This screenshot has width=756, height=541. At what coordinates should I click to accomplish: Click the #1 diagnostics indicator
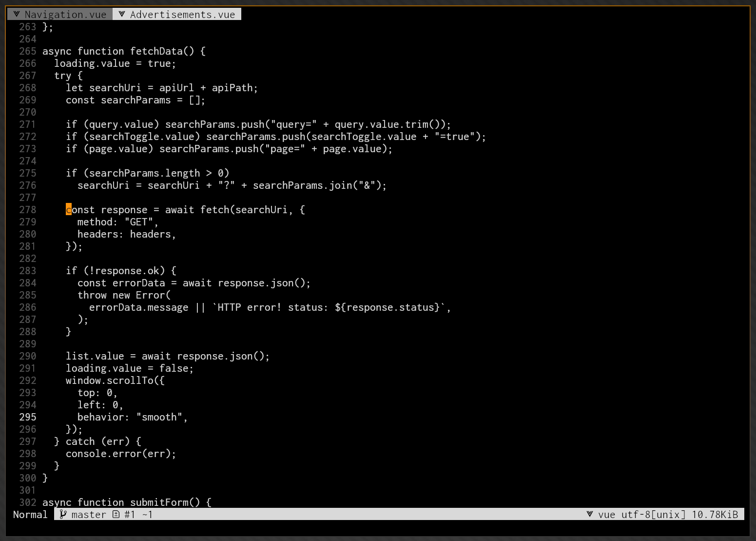[129, 514]
